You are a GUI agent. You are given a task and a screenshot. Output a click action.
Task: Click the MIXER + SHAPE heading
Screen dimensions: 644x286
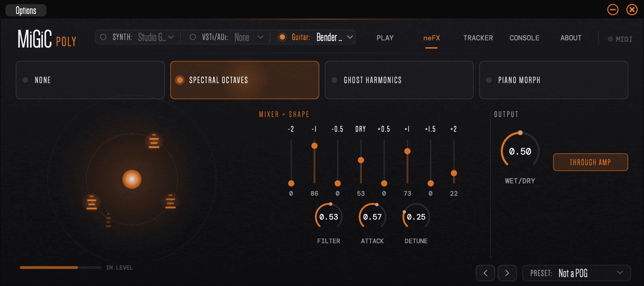pyautogui.click(x=284, y=114)
